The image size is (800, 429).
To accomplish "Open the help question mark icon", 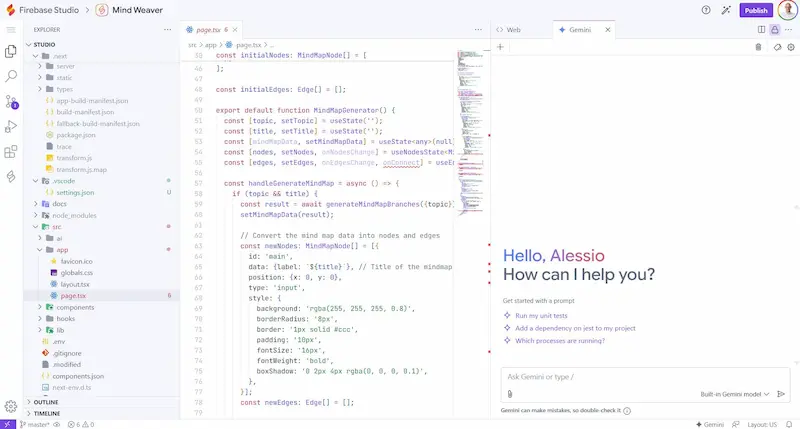I will (706, 10).
